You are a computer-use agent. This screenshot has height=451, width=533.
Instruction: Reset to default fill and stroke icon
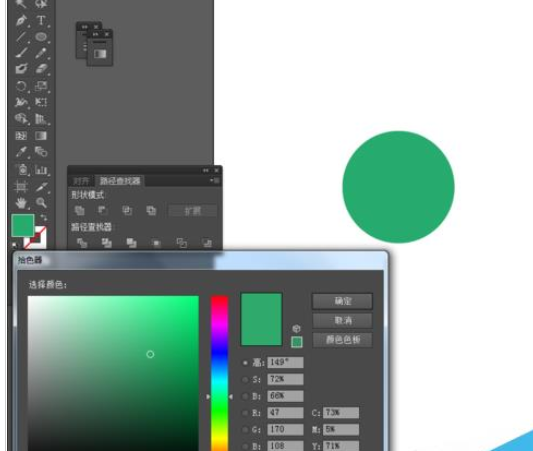[x=14, y=244]
